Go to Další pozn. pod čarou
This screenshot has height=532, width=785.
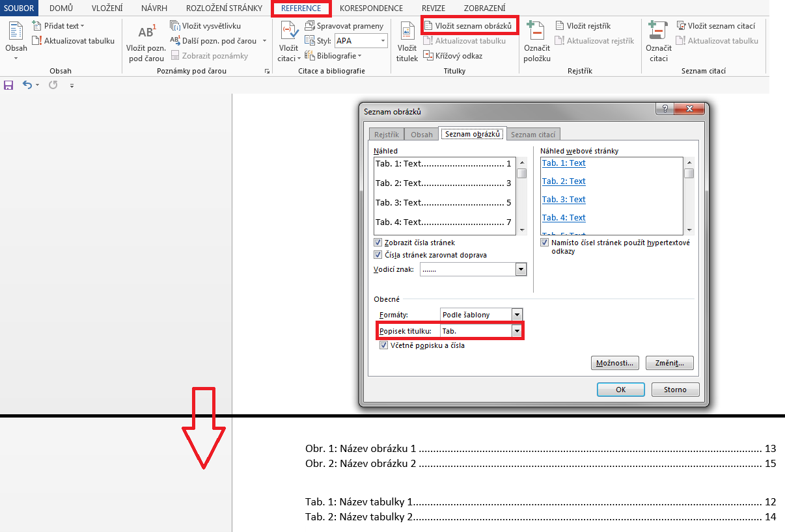coord(214,41)
